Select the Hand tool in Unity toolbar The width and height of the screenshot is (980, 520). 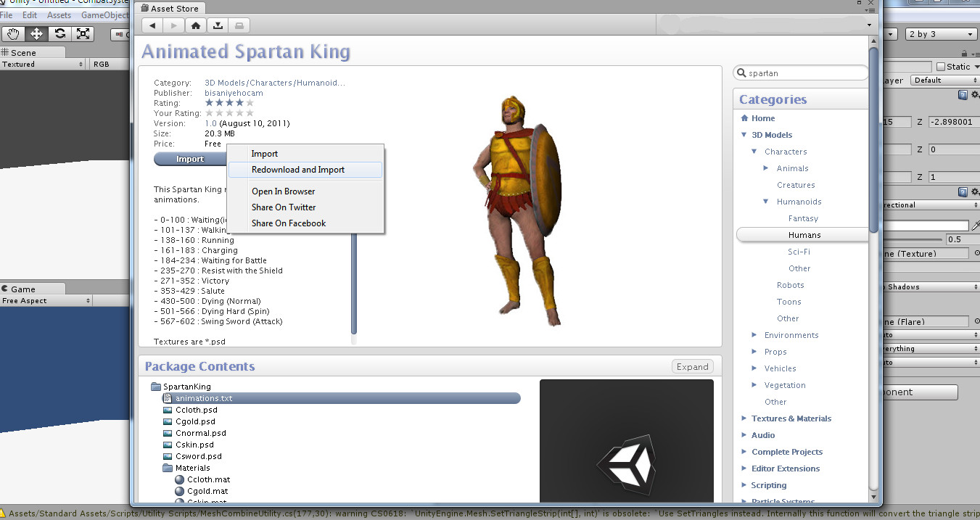(x=13, y=33)
